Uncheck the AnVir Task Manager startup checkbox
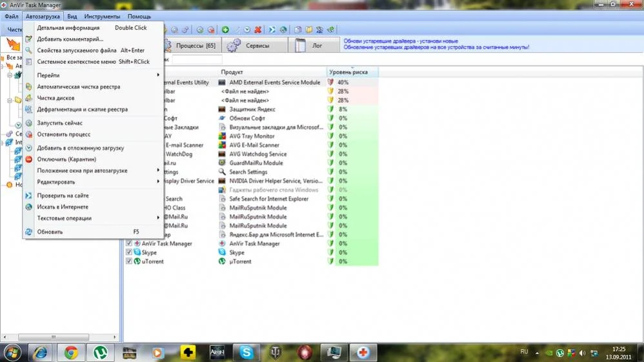 coord(129,243)
